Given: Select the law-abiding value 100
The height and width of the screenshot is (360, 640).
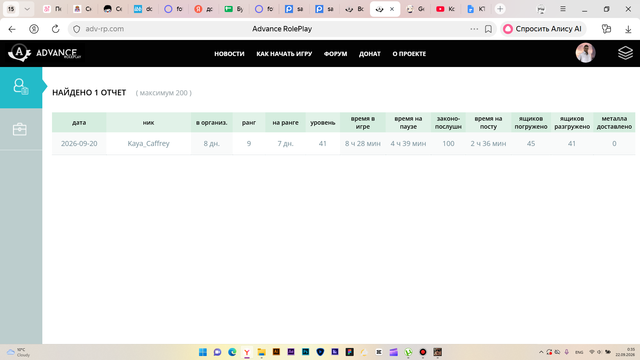Looking at the screenshot, I should [x=448, y=143].
